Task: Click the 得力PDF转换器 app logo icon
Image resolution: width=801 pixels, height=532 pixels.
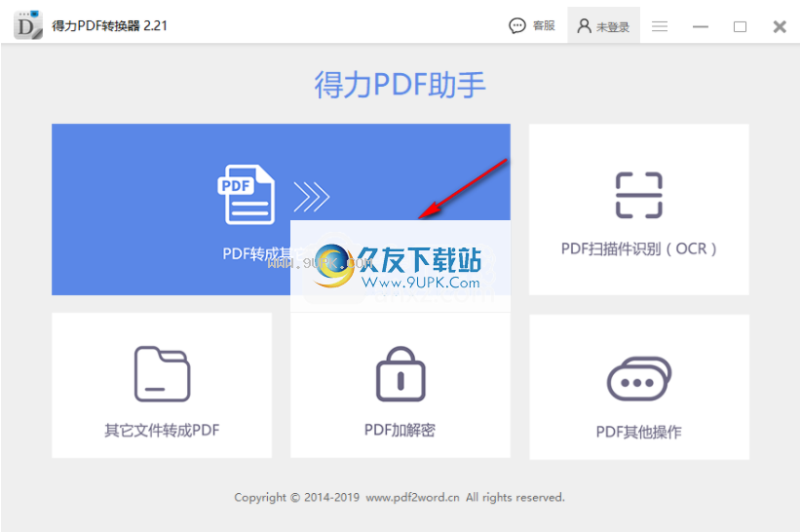Action: tap(27, 25)
